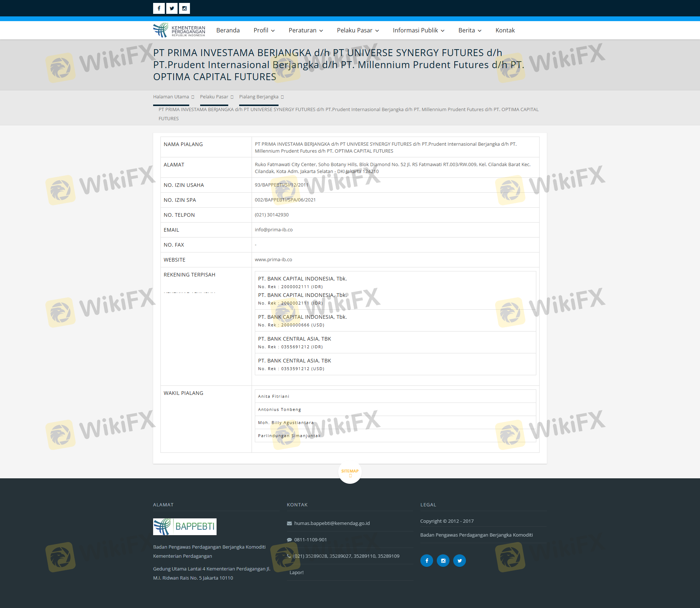
Task: Click the Gedung Utama Lantai 4 address text
Action: (212, 573)
